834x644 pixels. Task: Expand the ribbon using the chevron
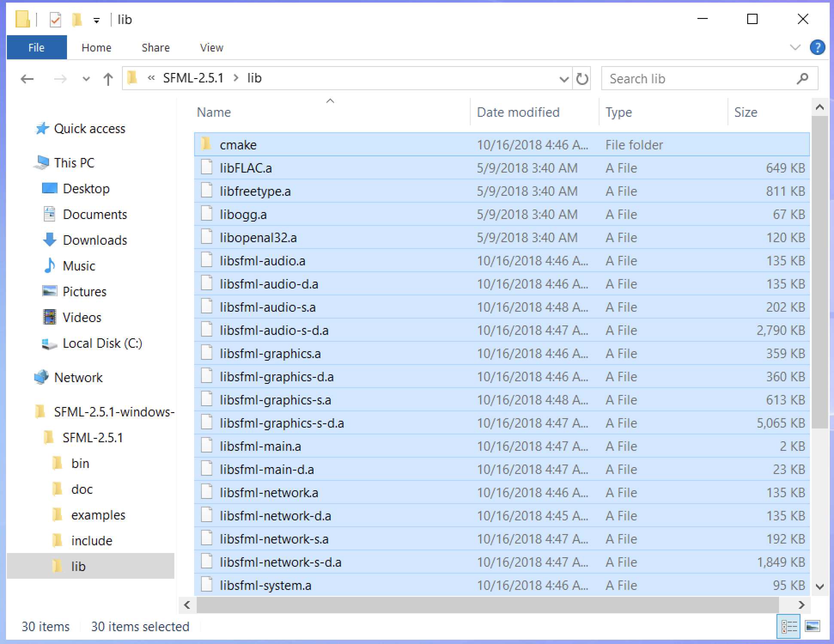[795, 47]
